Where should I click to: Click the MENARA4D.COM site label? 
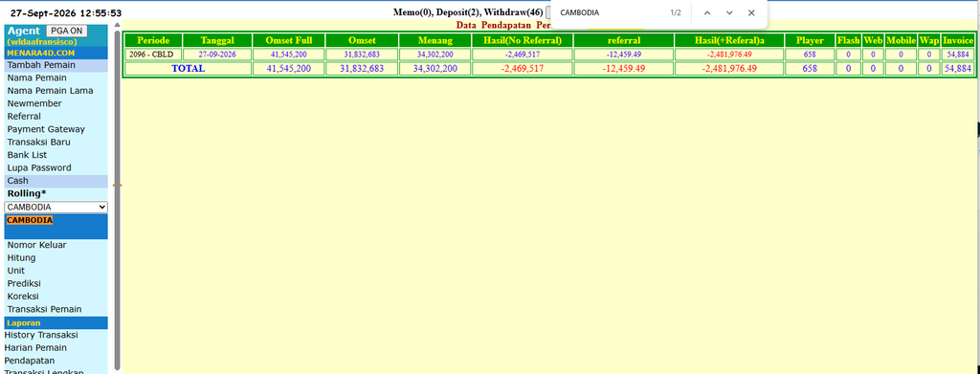[40, 53]
